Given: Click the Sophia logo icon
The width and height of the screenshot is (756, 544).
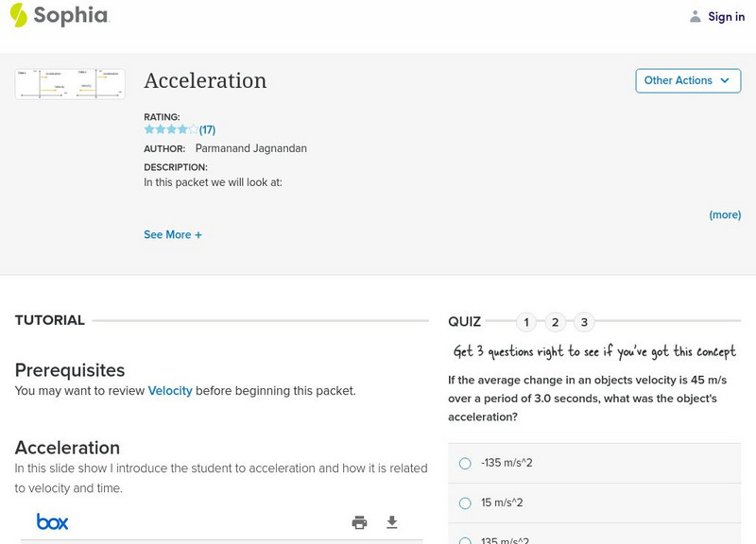Looking at the screenshot, I should tap(19, 15).
